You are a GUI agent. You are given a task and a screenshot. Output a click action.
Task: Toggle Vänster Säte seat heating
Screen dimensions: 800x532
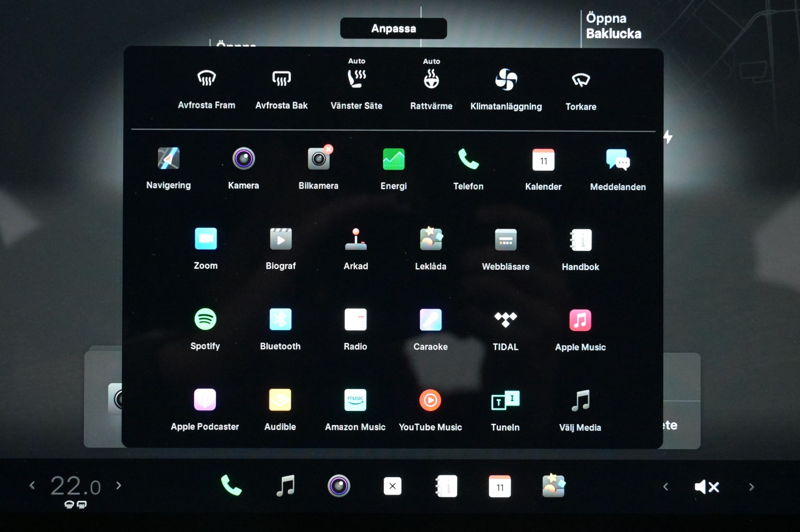click(x=356, y=85)
